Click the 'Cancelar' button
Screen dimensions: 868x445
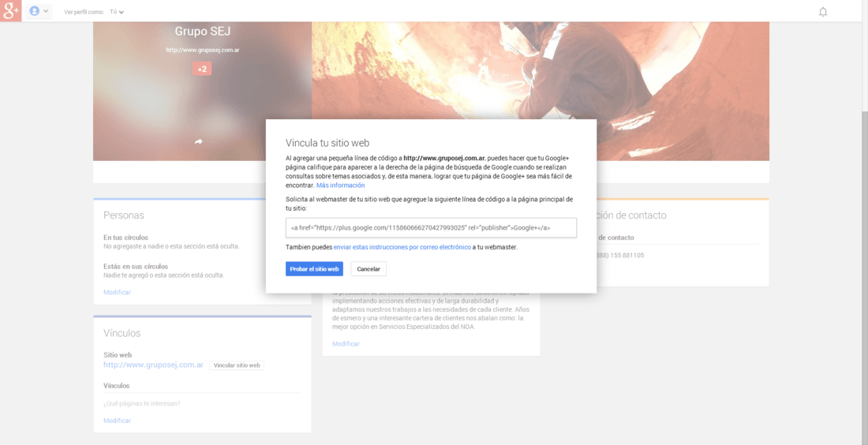coord(369,269)
